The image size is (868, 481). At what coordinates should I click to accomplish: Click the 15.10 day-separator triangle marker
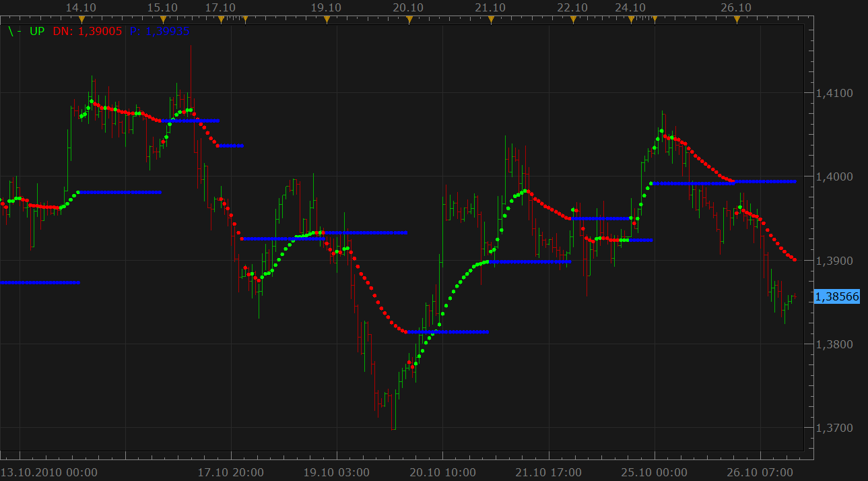tap(162, 20)
